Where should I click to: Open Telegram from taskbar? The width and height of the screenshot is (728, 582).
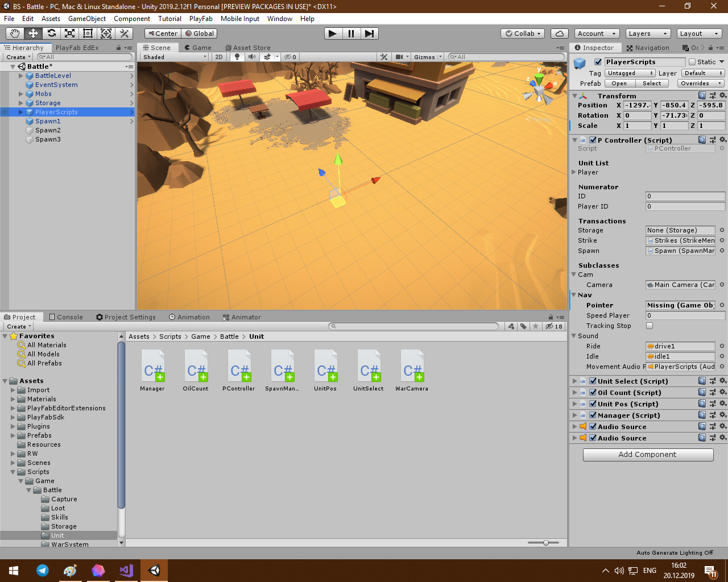(x=43, y=571)
